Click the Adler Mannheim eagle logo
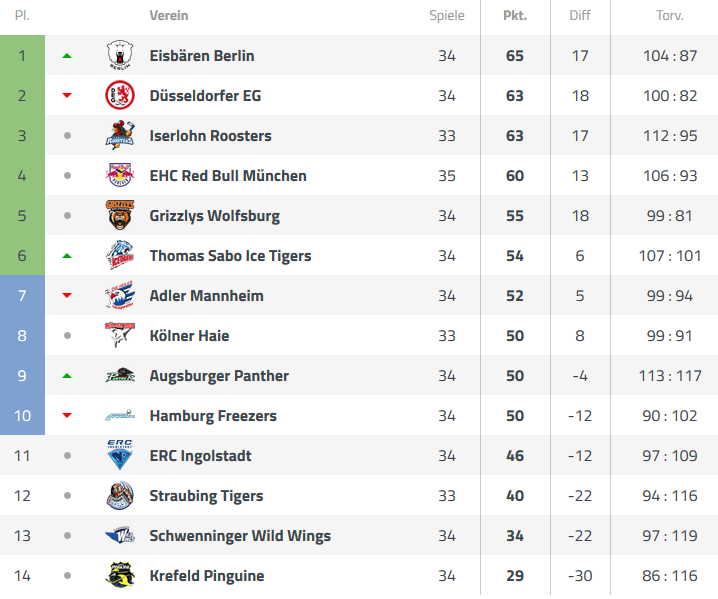This screenshot has height=599, width=718. (120, 295)
